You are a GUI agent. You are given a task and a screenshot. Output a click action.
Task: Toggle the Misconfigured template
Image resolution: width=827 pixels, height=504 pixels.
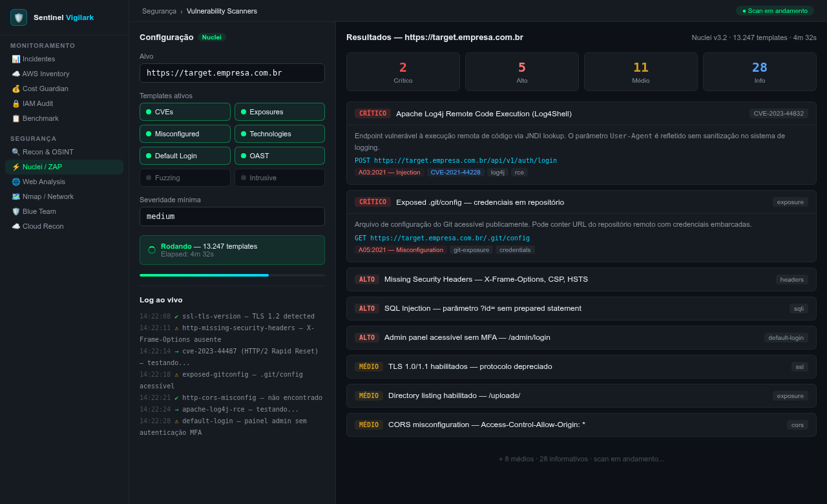(x=185, y=134)
